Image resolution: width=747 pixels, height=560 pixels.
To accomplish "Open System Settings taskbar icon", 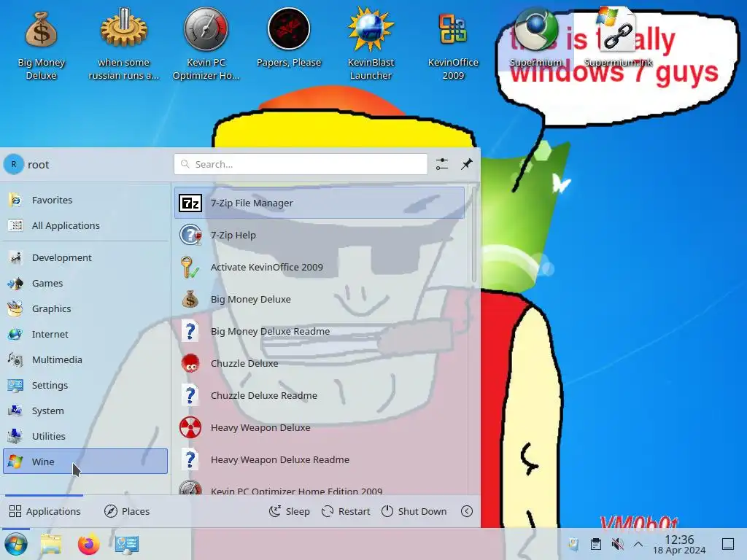I will 127,544.
